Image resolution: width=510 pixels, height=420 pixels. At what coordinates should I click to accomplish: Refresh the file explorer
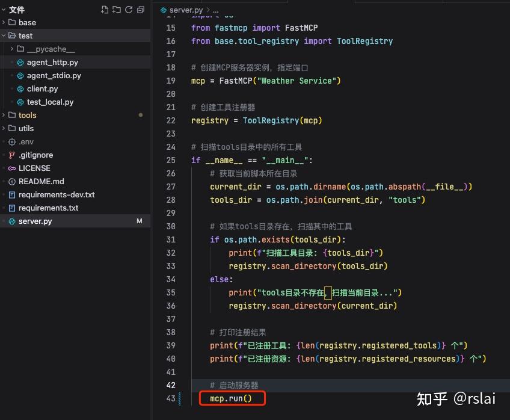click(x=129, y=10)
